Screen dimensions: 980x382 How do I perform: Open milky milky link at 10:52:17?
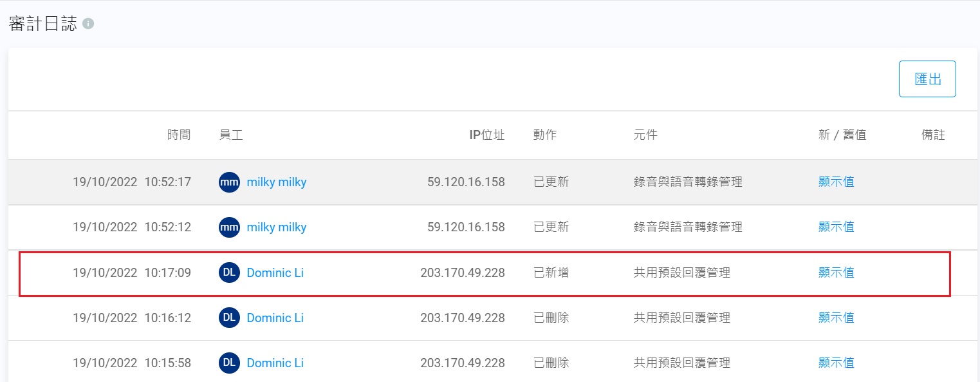pyautogui.click(x=277, y=182)
